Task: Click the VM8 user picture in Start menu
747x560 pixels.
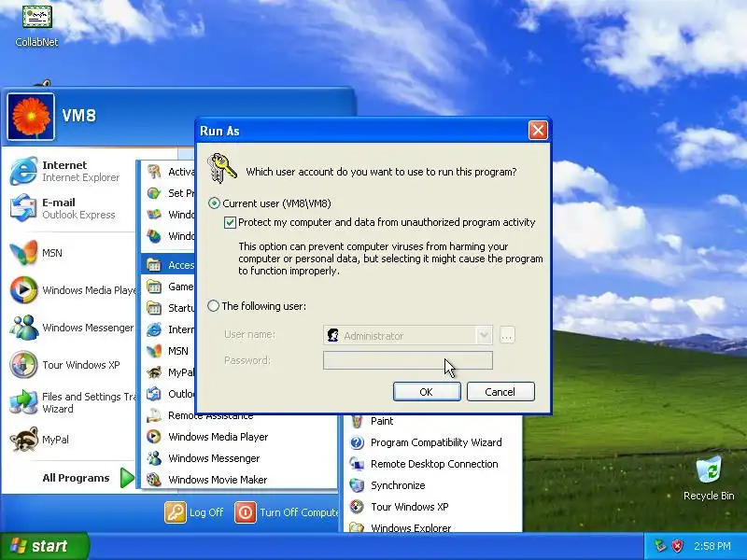Action: (x=31, y=117)
